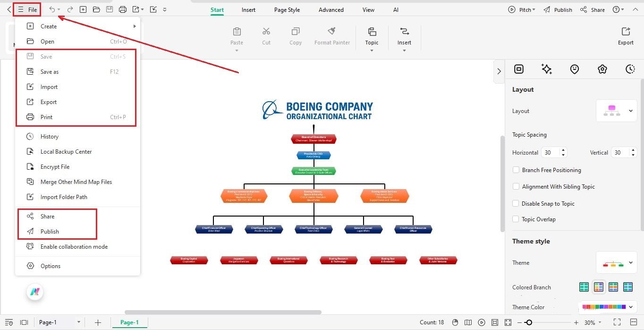Image resolution: width=644 pixels, height=330 pixels.
Task: Open the clipart badge panel icon
Action: (602, 69)
